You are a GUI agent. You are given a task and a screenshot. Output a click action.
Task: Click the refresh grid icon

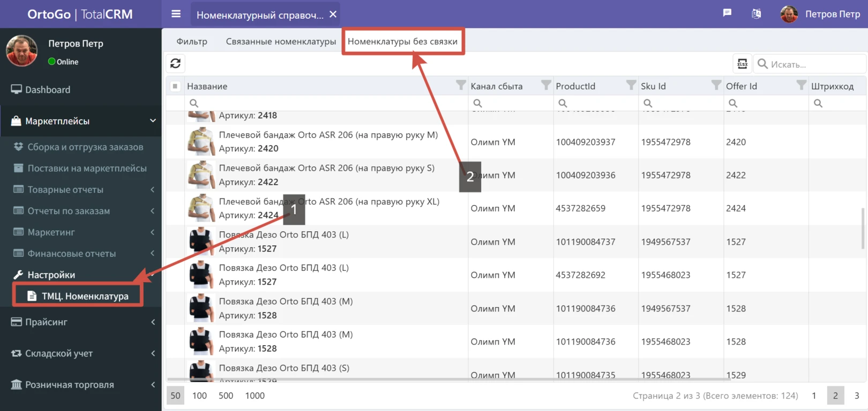point(175,64)
